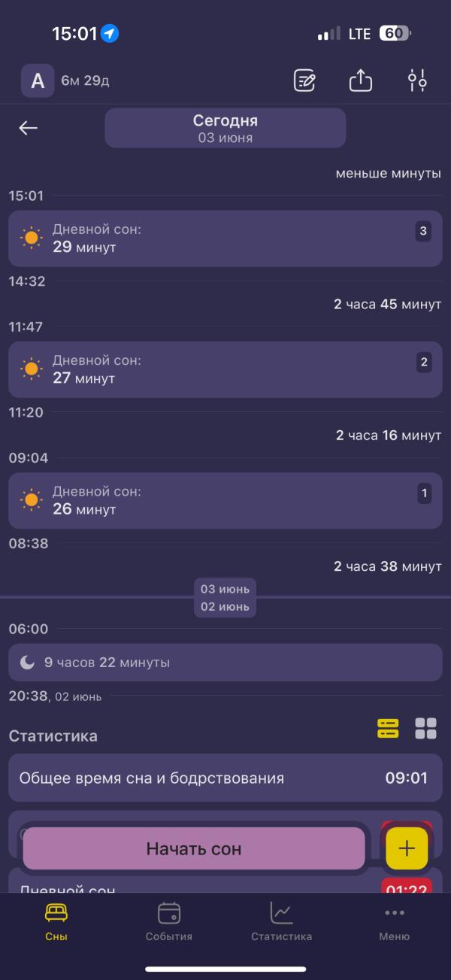Tap the sun icon of 29-minute nap
Screen dimensions: 451x980
pyautogui.click(x=31, y=238)
